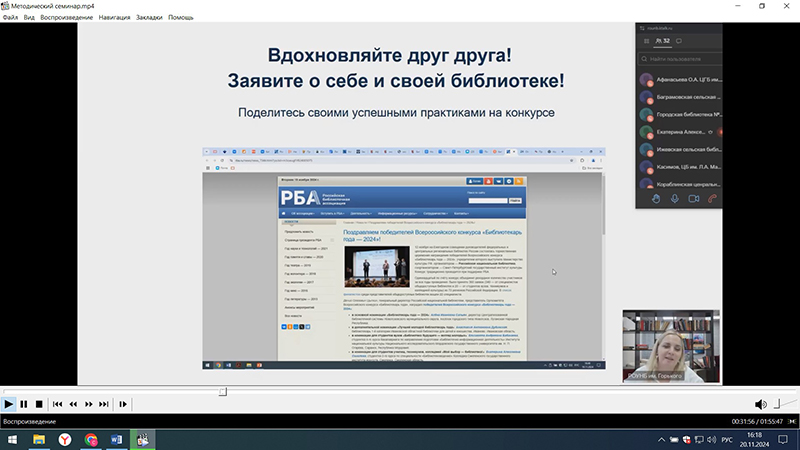Click the video seek bar position handle
The image size is (800, 450).
click(223, 391)
